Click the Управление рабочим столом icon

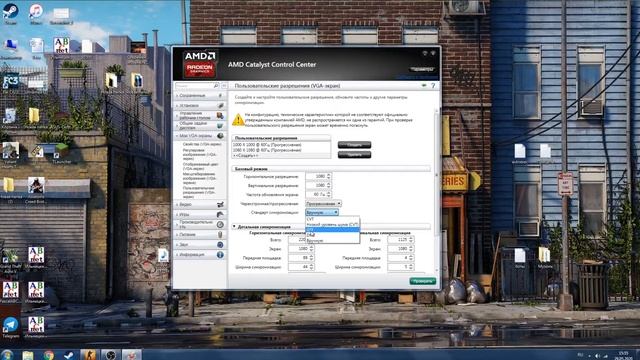point(220,116)
